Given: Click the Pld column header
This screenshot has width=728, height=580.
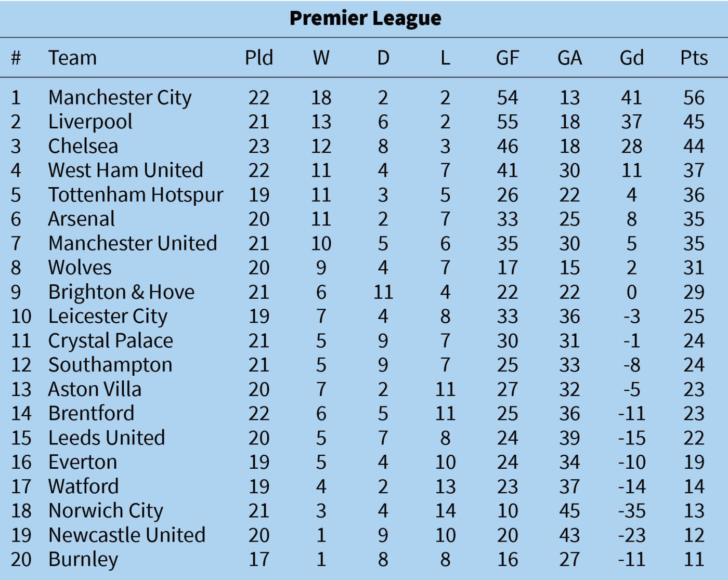Looking at the screenshot, I should pyautogui.click(x=259, y=58).
